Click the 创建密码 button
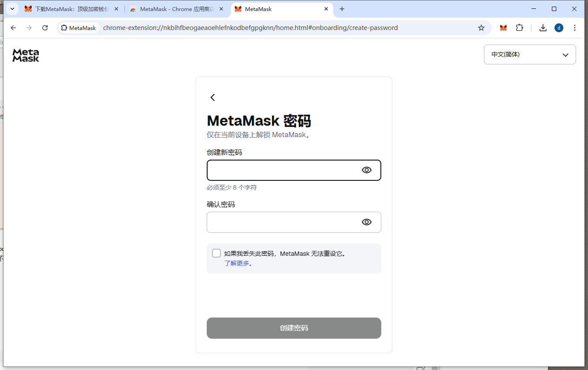 tap(294, 328)
